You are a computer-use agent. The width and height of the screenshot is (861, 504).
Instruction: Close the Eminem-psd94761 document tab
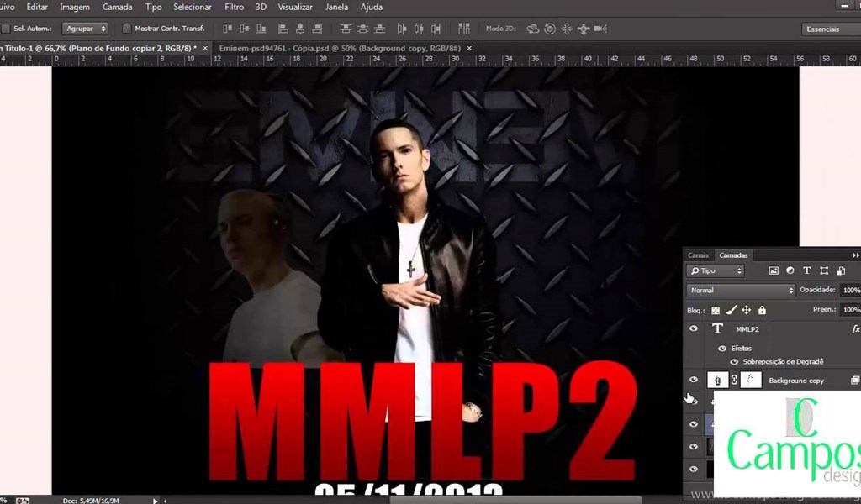pos(469,48)
